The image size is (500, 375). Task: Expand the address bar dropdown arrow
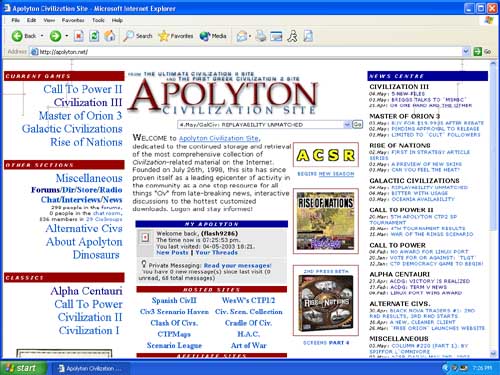(x=466, y=51)
